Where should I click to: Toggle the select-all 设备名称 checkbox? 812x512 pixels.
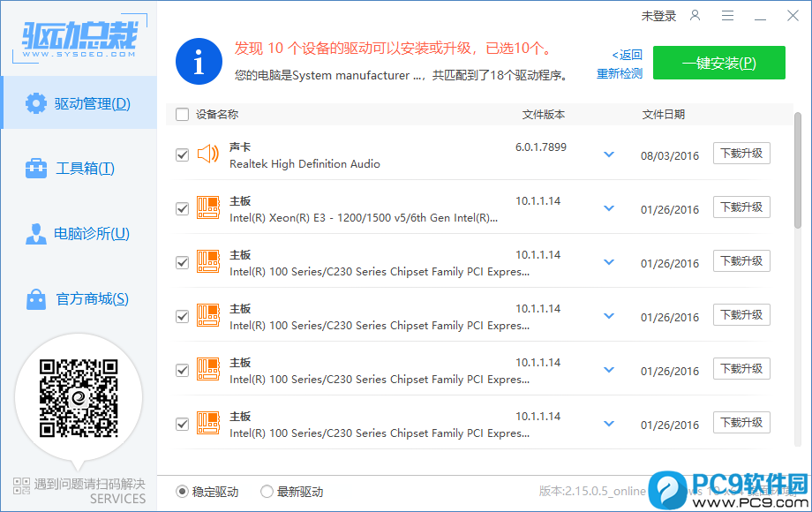pos(183,115)
